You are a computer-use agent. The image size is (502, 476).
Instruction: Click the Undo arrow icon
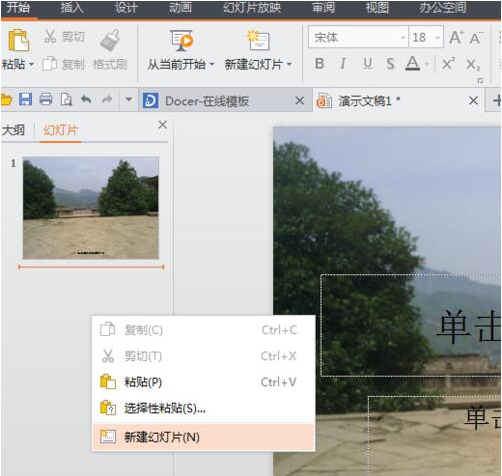(x=86, y=99)
